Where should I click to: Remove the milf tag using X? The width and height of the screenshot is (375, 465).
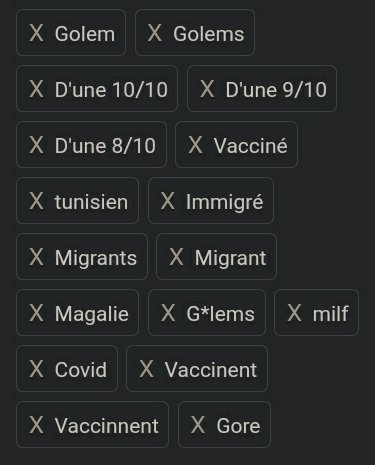tap(294, 313)
